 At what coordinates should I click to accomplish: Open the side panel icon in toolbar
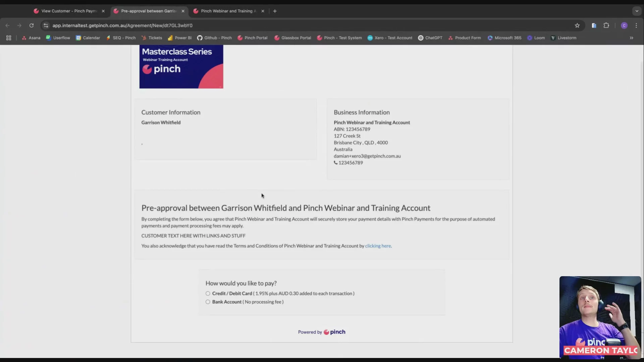point(594,25)
